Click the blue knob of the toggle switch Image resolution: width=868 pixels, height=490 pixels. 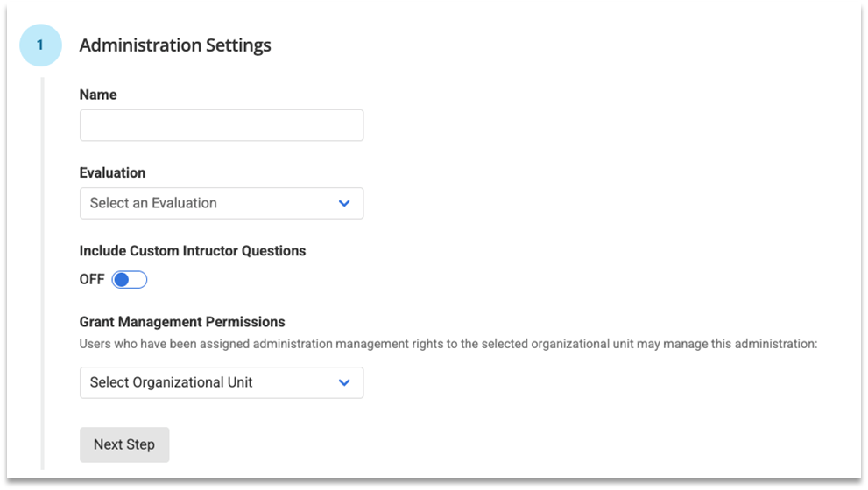click(x=122, y=280)
